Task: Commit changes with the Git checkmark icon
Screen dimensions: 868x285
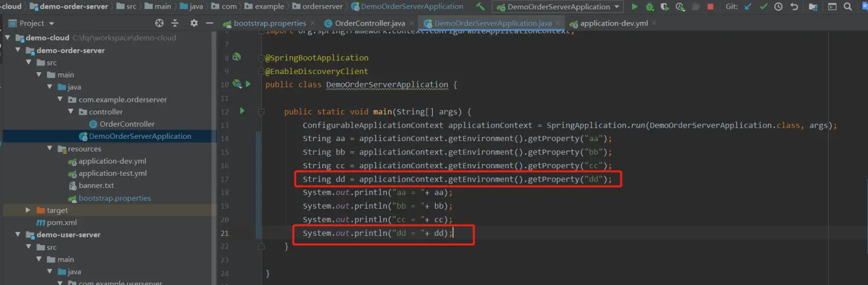Action: [x=763, y=7]
